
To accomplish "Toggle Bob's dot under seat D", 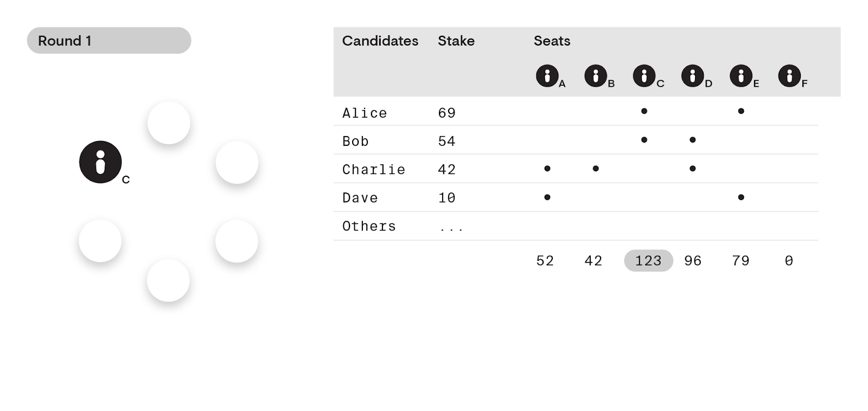I will pos(693,140).
